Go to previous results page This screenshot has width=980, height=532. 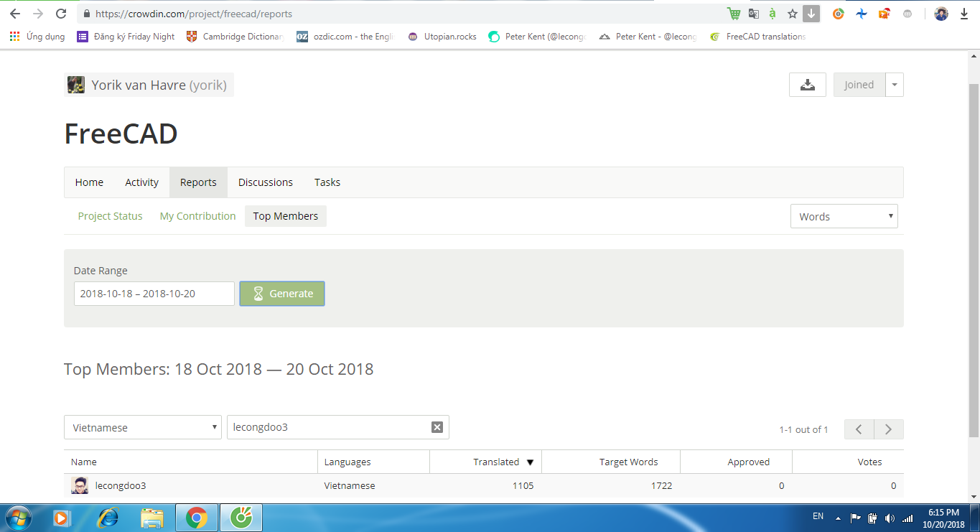(859, 429)
